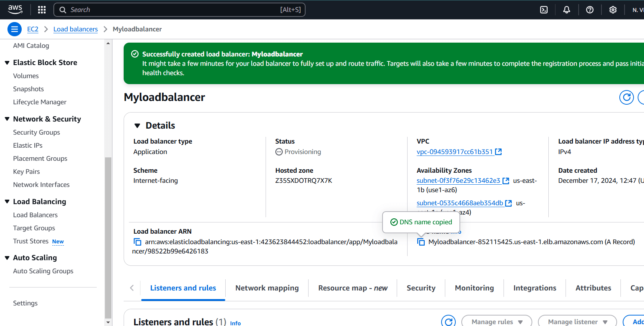Open AMI Catalog in sidebar
The width and height of the screenshot is (644, 326).
pyautogui.click(x=31, y=46)
